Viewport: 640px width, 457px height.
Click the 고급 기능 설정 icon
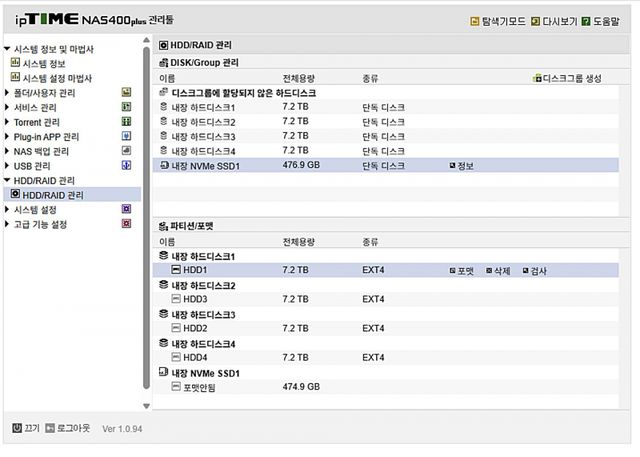(126, 224)
